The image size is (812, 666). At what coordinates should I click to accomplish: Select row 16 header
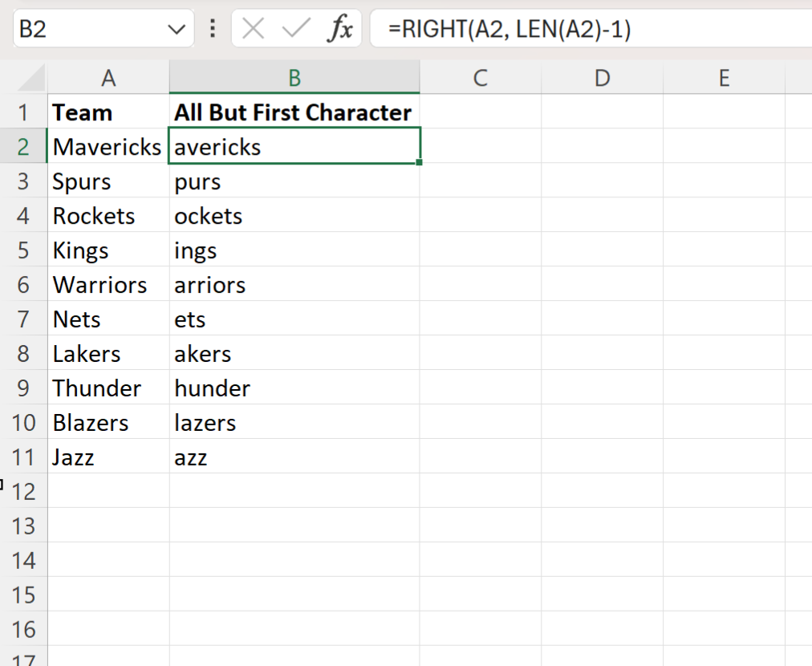click(23, 629)
